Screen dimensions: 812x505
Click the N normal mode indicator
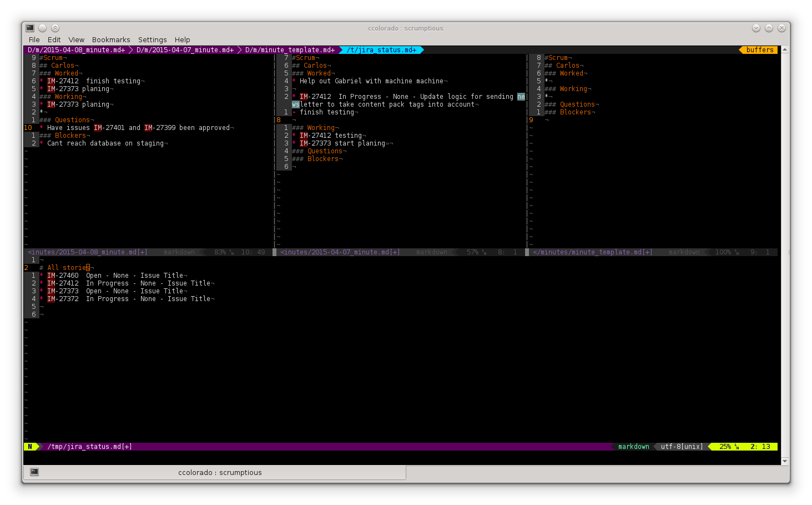30,447
